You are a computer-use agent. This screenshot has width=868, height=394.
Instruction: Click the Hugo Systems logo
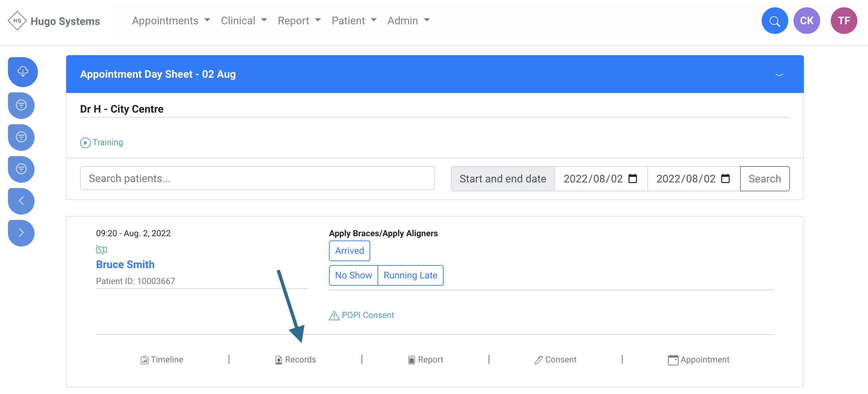[54, 21]
